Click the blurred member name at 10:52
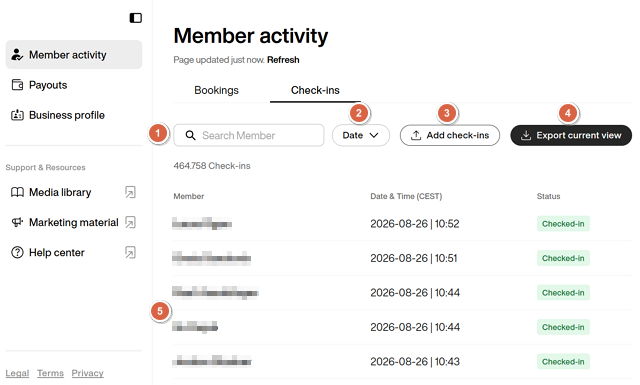640x385 pixels. tap(202, 224)
